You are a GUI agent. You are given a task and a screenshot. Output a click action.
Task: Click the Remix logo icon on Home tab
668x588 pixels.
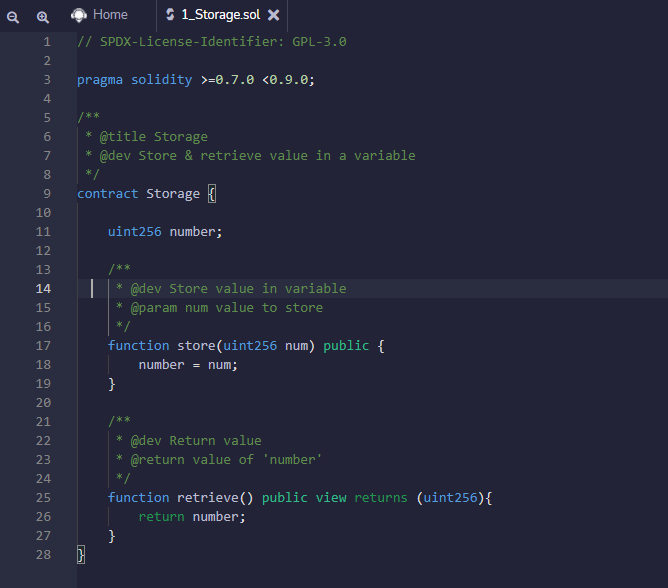79,15
